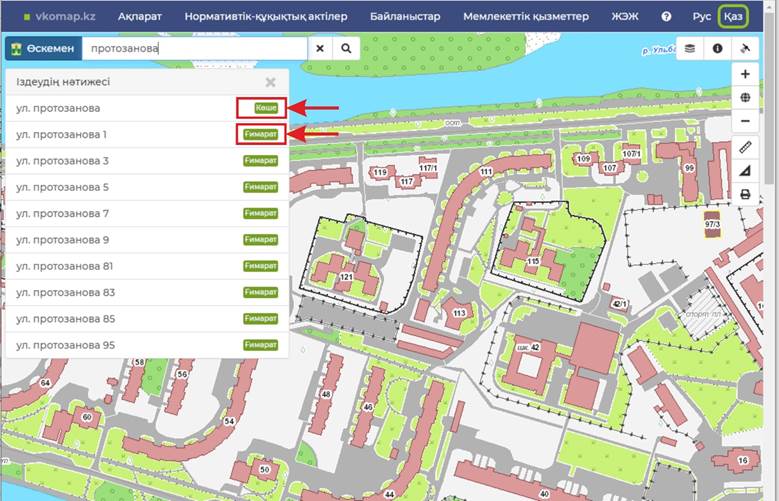
Task: Zoom out with the minus button
Action: click(x=746, y=121)
